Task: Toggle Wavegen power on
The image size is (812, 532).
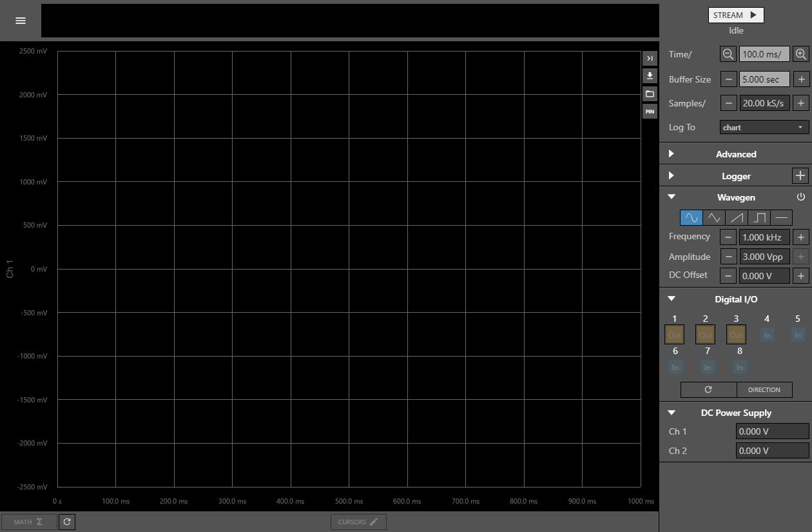Action: click(801, 197)
